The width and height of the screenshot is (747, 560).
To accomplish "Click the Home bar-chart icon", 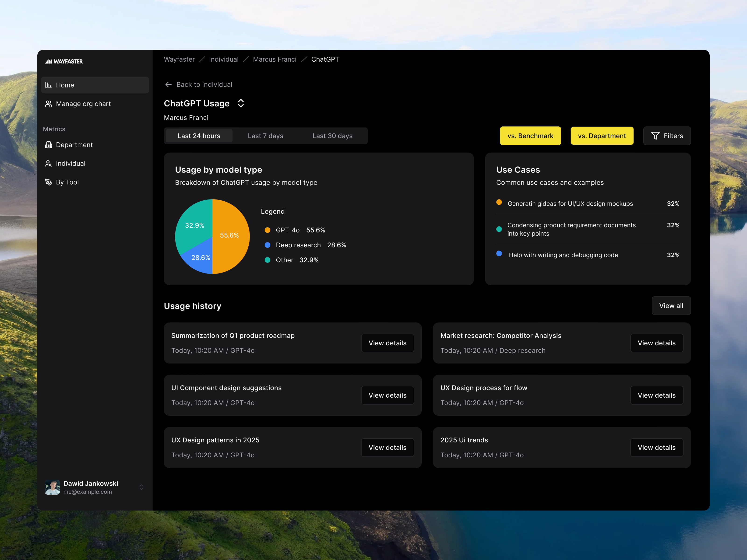I will point(49,85).
